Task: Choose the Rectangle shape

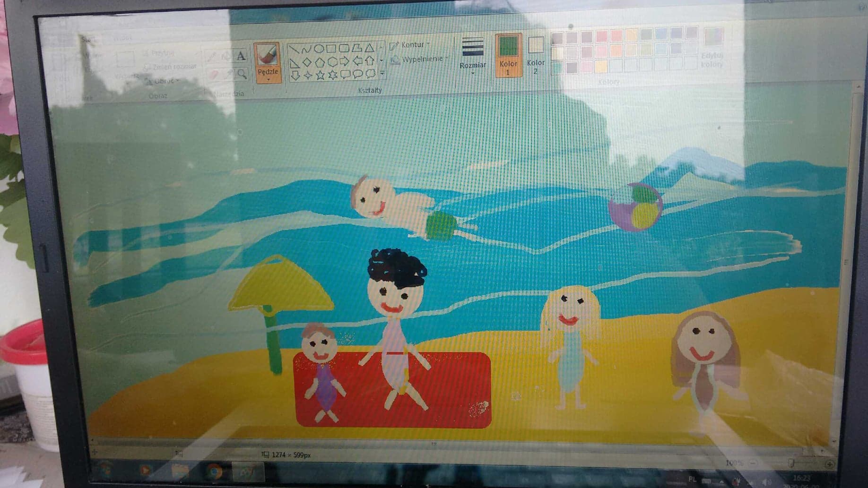Action: (331, 48)
